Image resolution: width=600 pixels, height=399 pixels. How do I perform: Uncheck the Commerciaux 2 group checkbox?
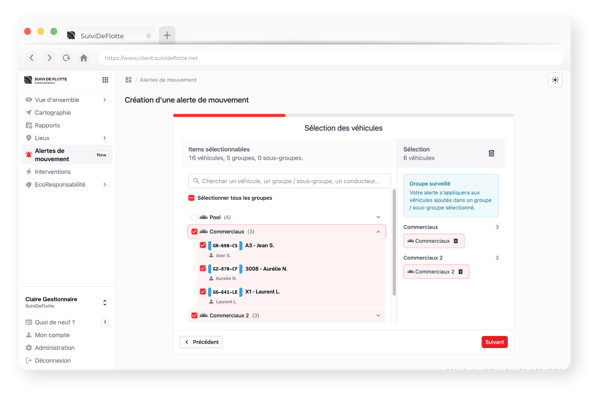tap(194, 315)
